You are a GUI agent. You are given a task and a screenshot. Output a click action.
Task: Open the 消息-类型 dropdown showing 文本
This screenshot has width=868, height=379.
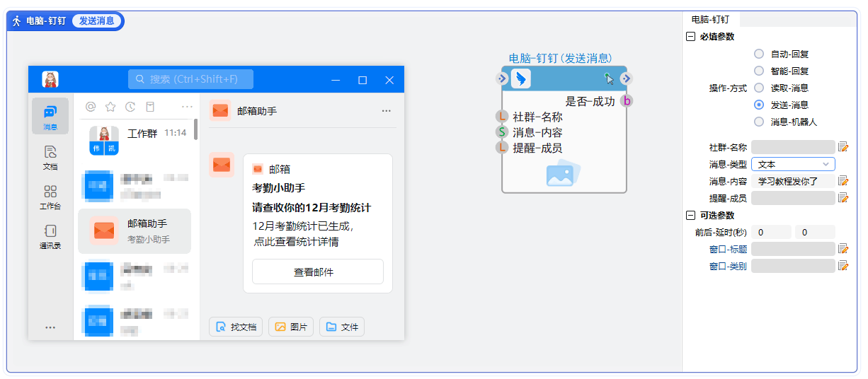(x=793, y=164)
